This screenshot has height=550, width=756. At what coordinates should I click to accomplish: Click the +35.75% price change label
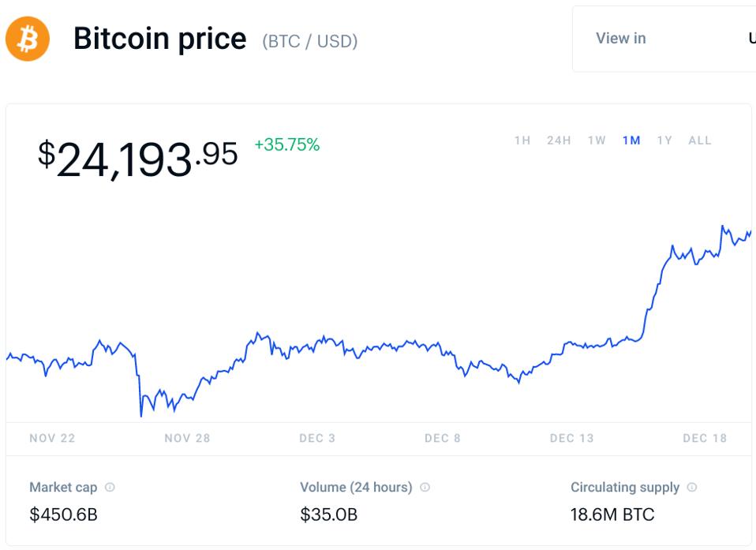(x=286, y=145)
